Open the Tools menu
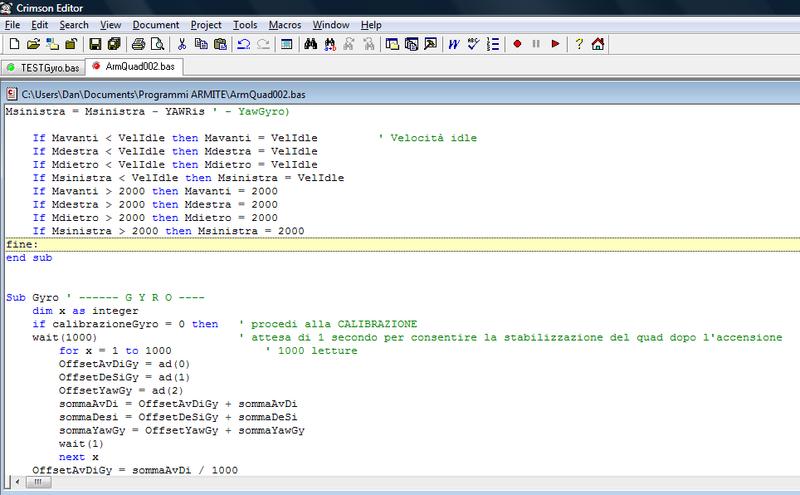This screenshot has height=495, width=800. (244, 23)
